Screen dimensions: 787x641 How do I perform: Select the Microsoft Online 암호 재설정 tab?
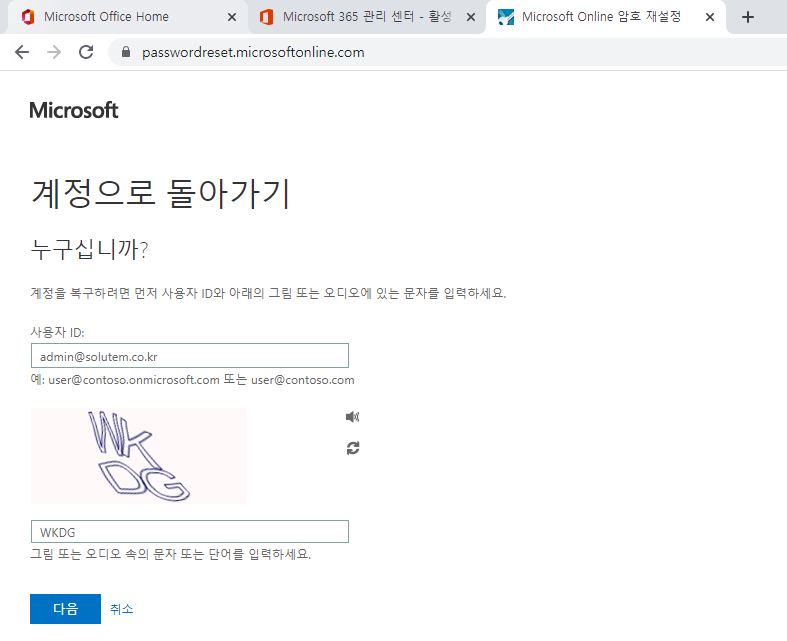606,17
